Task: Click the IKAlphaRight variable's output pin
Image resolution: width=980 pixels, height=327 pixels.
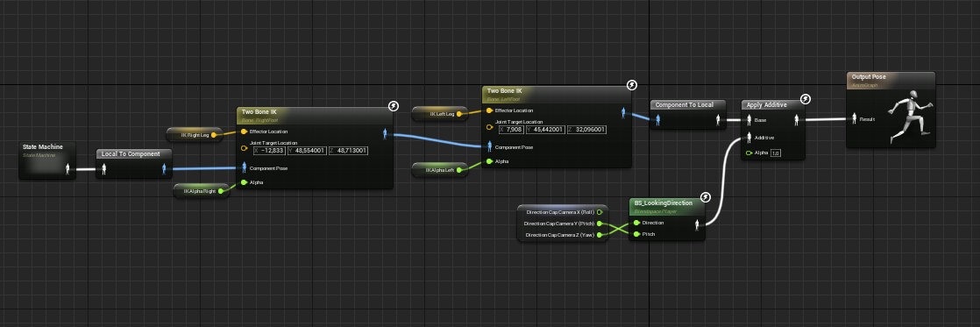Action: click(x=221, y=191)
